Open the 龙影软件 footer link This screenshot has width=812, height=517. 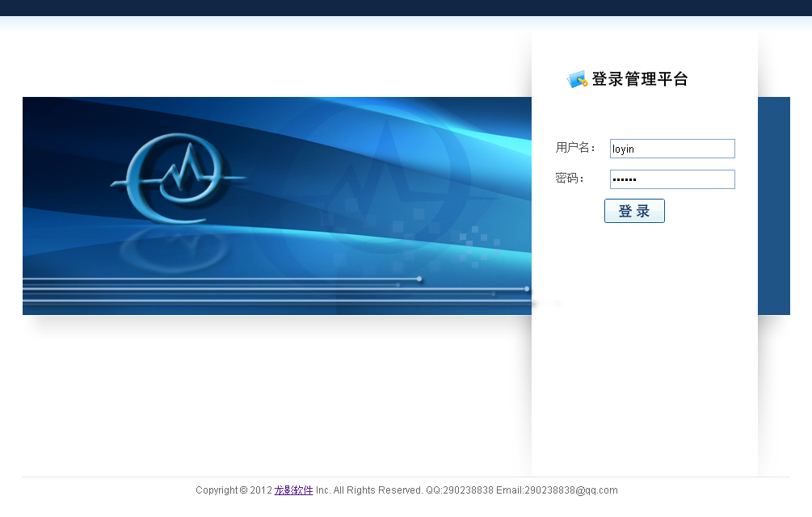(x=293, y=490)
